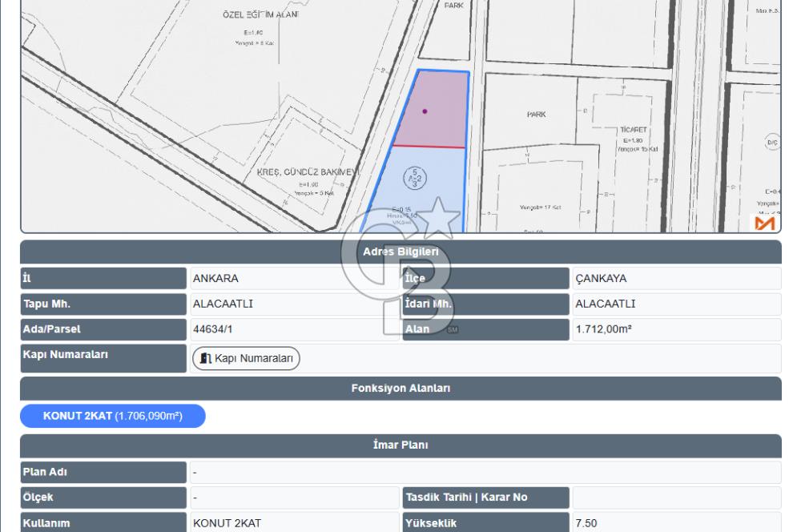Click the purple dot marker in parcel

pyautogui.click(x=425, y=111)
